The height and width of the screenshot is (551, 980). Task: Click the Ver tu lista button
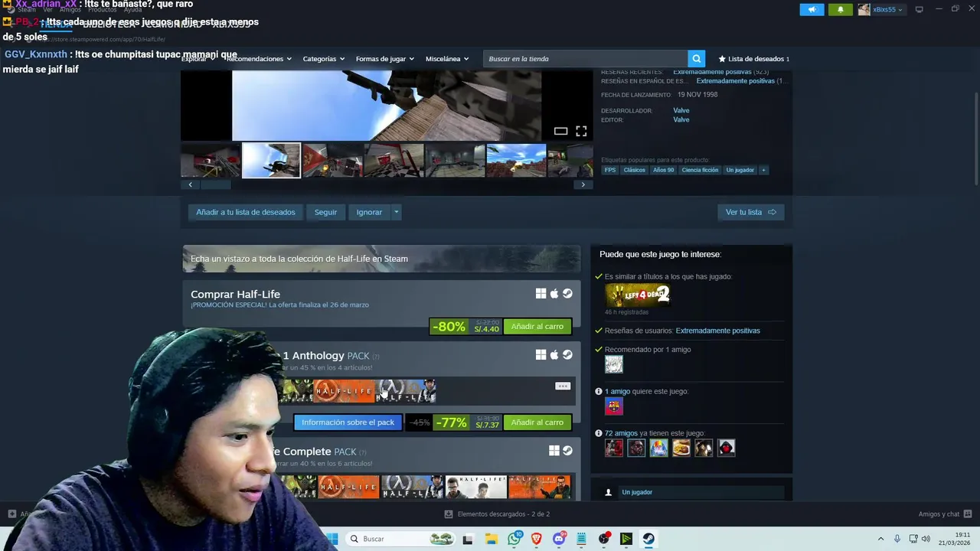[750, 212]
